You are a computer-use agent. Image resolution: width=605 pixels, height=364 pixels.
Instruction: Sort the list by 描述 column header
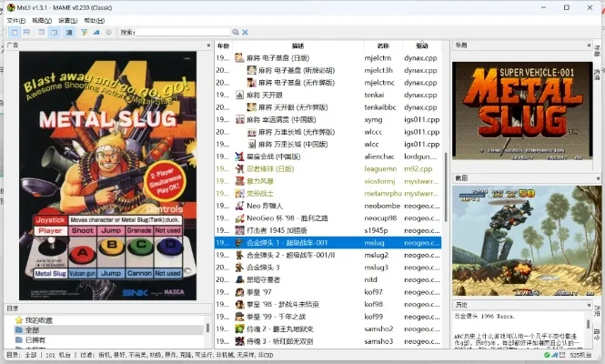click(297, 45)
